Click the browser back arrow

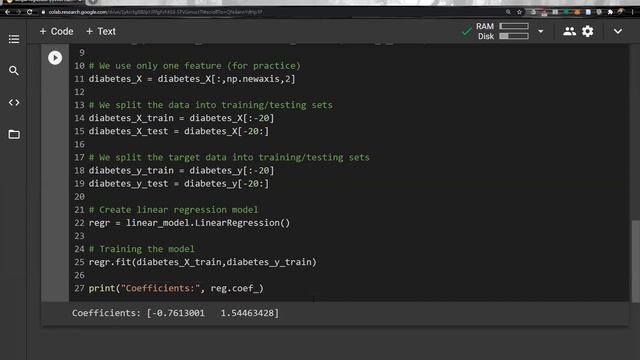coord(7,12)
